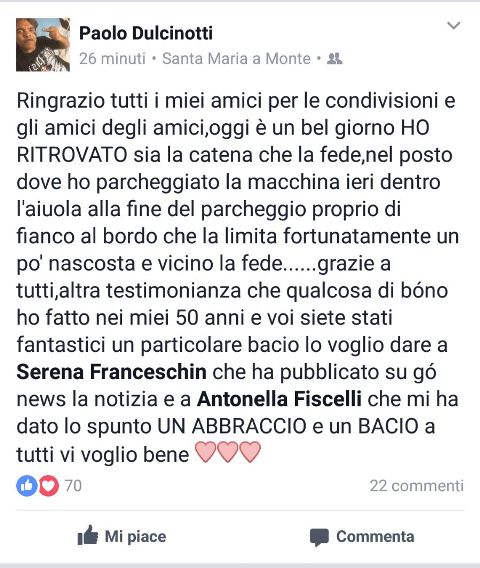Open Paolo Dulcinotti's profile picture
Screen dimensions: 480x568
pyautogui.click(x=43, y=45)
